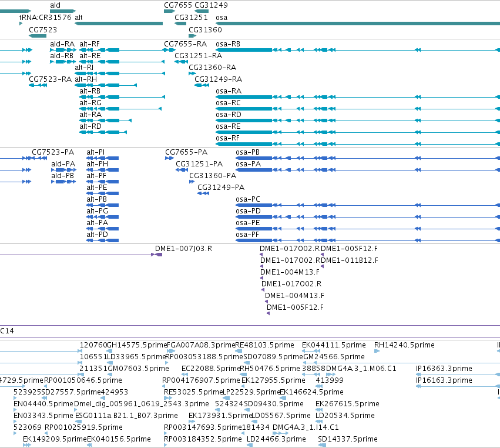Select the C14 segment label

tap(7, 331)
